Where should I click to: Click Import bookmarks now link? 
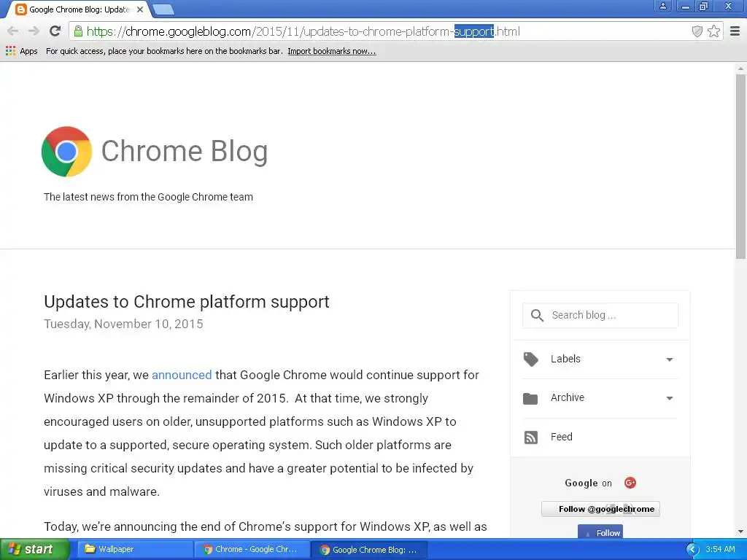click(332, 51)
